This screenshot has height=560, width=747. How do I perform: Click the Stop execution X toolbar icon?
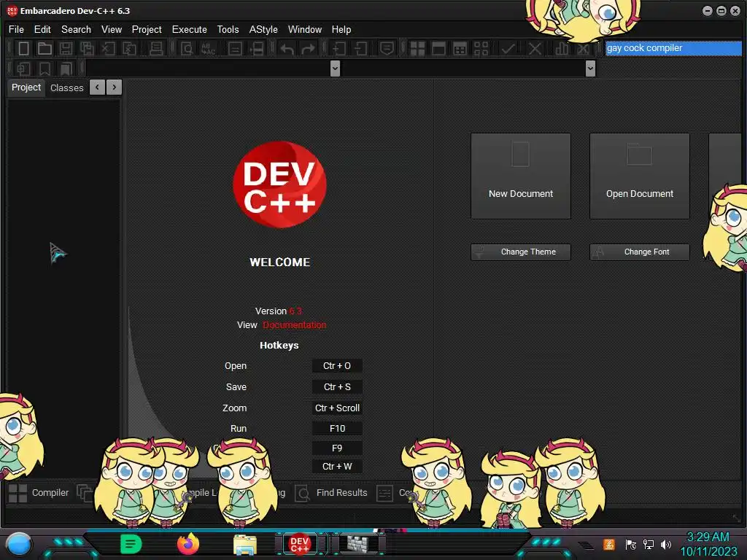(535, 48)
